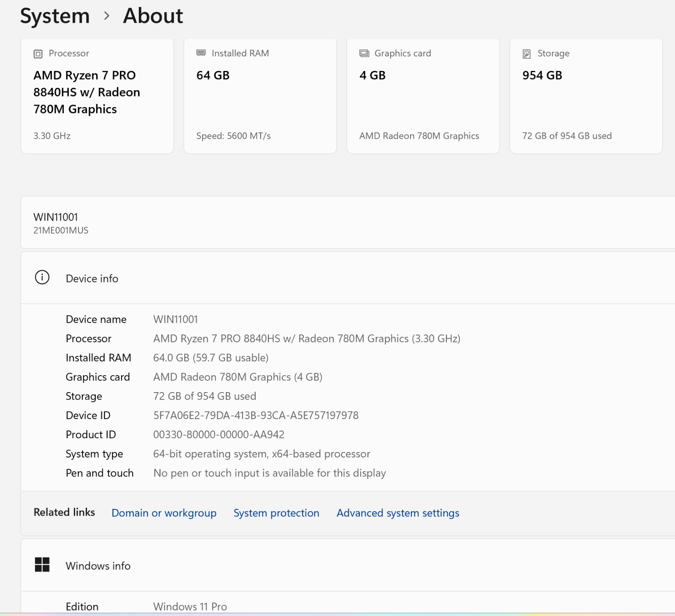Select Product ID 00330-80000-00000-AA942
The width and height of the screenshot is (675, 616).
click(219, 434)
